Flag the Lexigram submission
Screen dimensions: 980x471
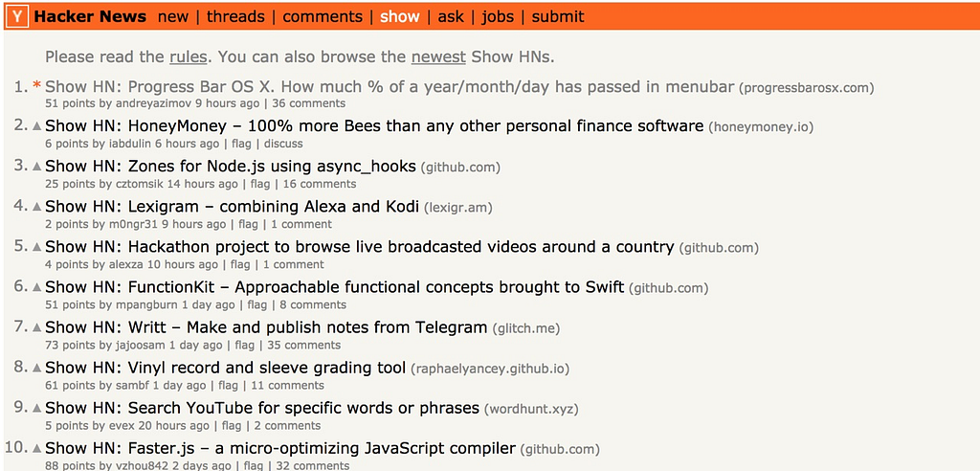coord(248,224)
